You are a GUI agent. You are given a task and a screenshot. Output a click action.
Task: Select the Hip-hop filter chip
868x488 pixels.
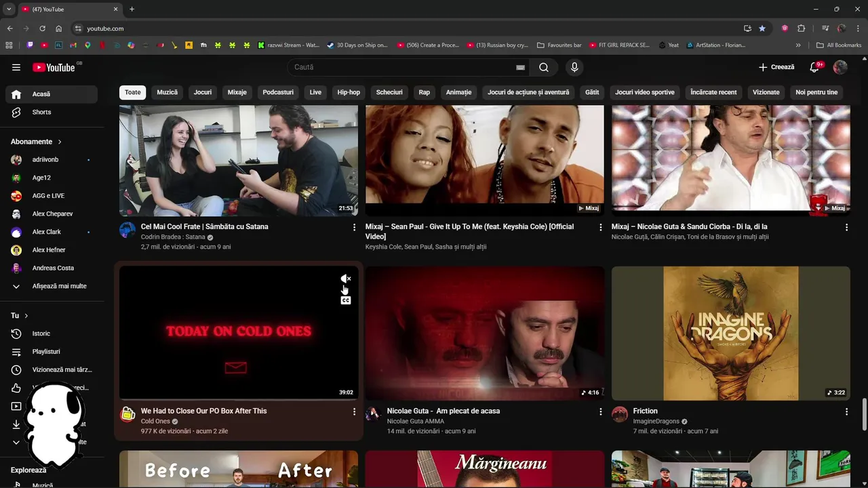tap(349, 92)
